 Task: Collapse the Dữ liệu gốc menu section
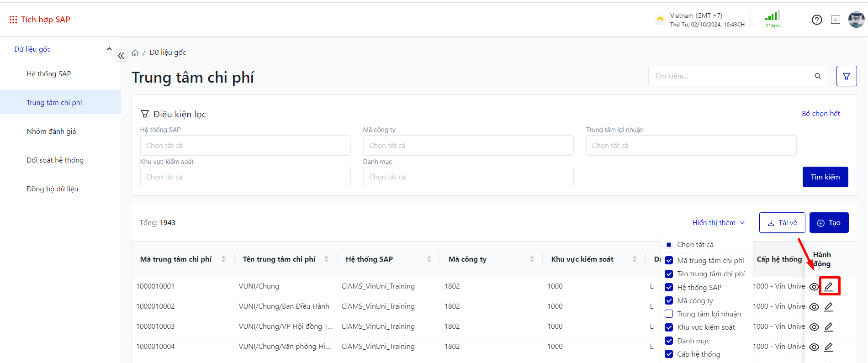pyautogui.click(x=109, y=49)
